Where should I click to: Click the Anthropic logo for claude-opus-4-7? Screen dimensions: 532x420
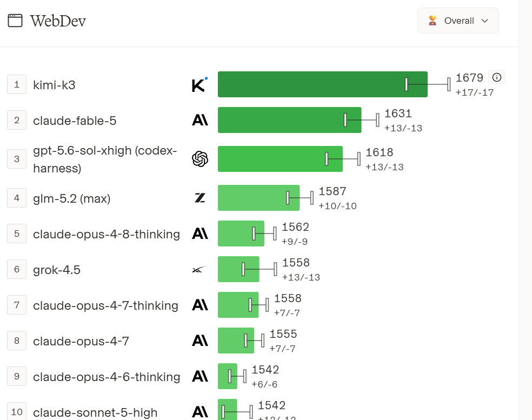pyautogui.click(x=200, y=341)
